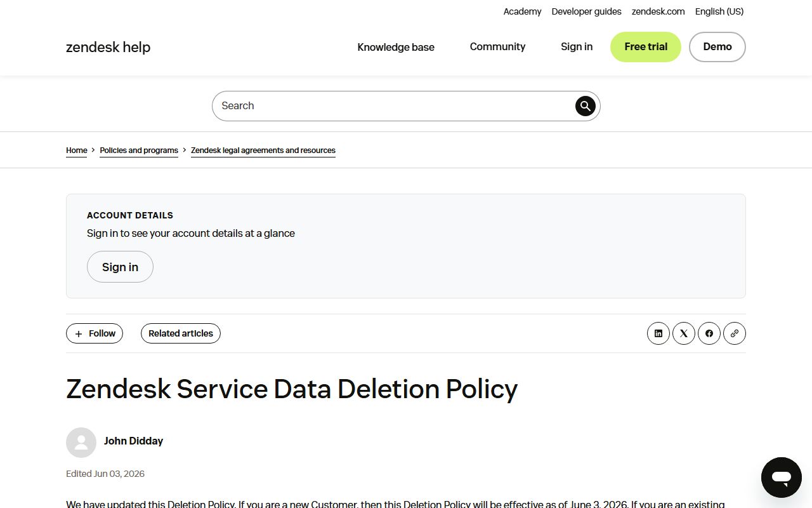Copy article link icon
The image size is (812, 508).
pyautogui.click(x=735, y=333)
